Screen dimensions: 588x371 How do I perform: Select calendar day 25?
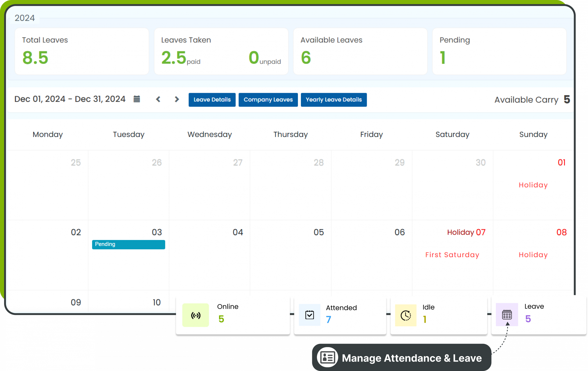[x=76, y=163]
